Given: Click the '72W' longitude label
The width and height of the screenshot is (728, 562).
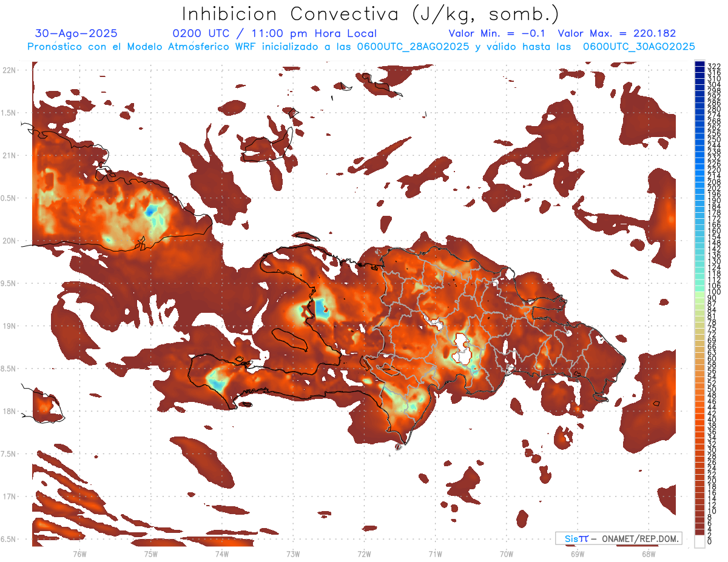Looking at the screenshot, I should (x=364, y=554).
